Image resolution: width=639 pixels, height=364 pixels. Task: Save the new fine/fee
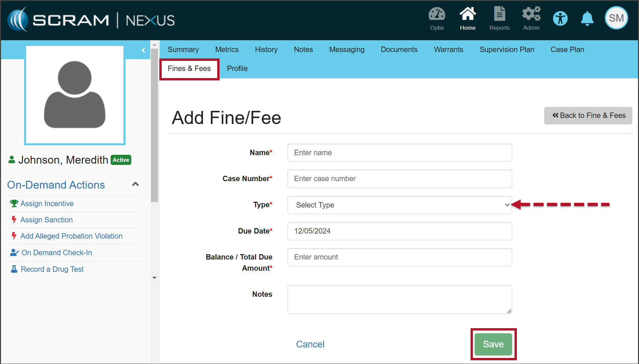pos(493,344)
